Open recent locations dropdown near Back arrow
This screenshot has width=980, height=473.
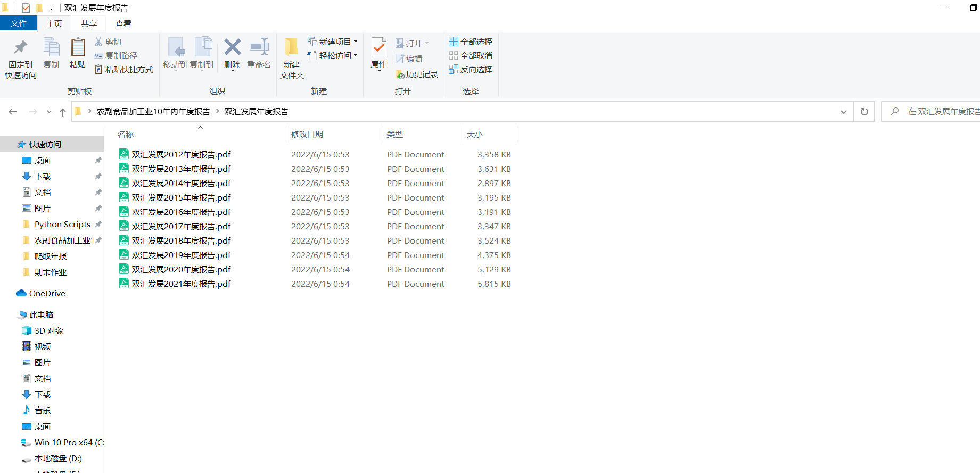pos(49,112)
